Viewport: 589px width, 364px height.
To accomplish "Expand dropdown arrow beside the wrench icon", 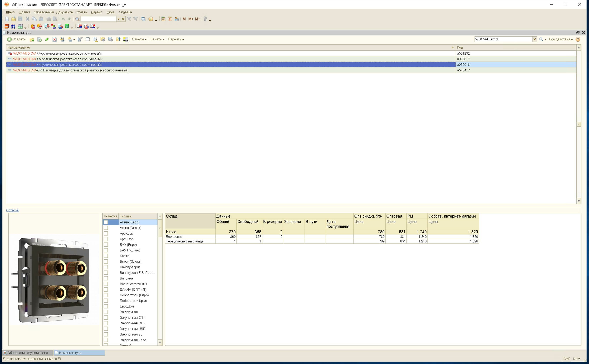I will coord(210,21).
